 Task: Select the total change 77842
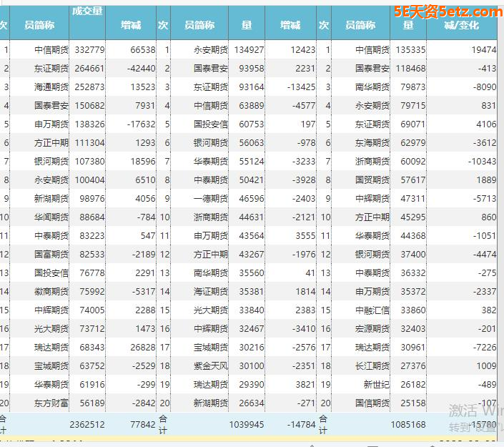point(143,425)
